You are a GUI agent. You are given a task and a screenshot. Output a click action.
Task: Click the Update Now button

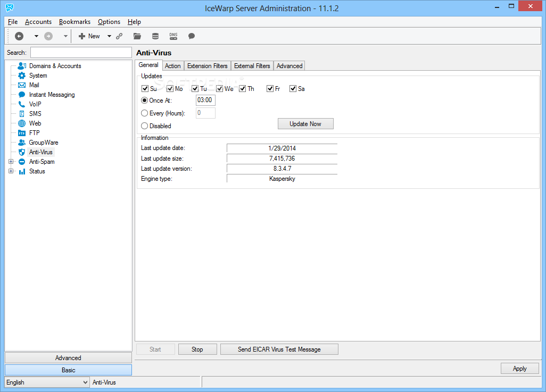pyautogui.click(x=305, y=124)
